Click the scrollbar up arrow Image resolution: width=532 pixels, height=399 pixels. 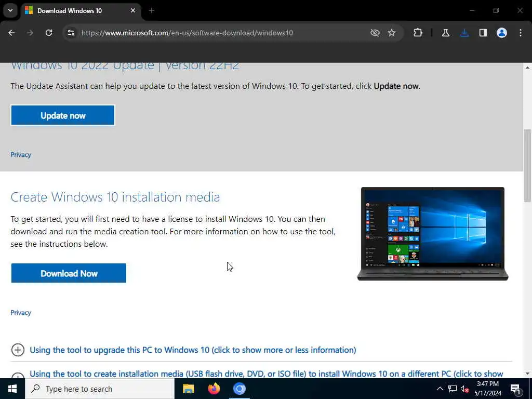pos(527,68)
